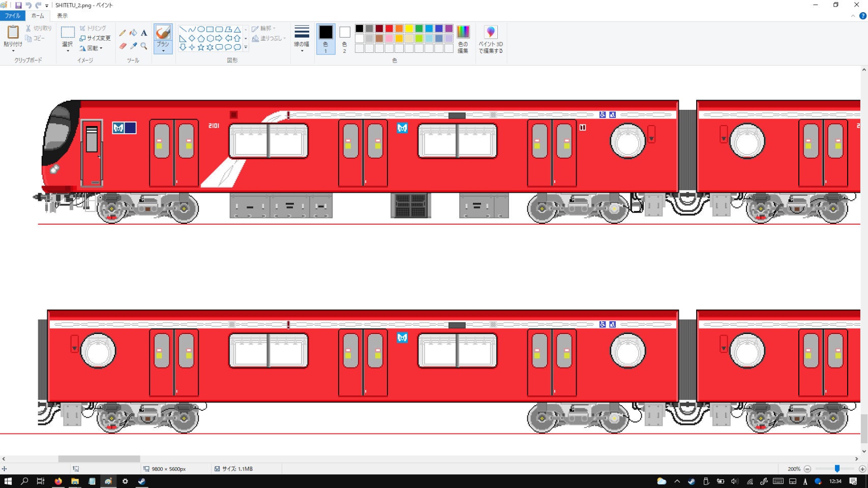The image size is (868, 488).
Task: Collapse the ribbon with the chevron
Action: tap(853, 16)
